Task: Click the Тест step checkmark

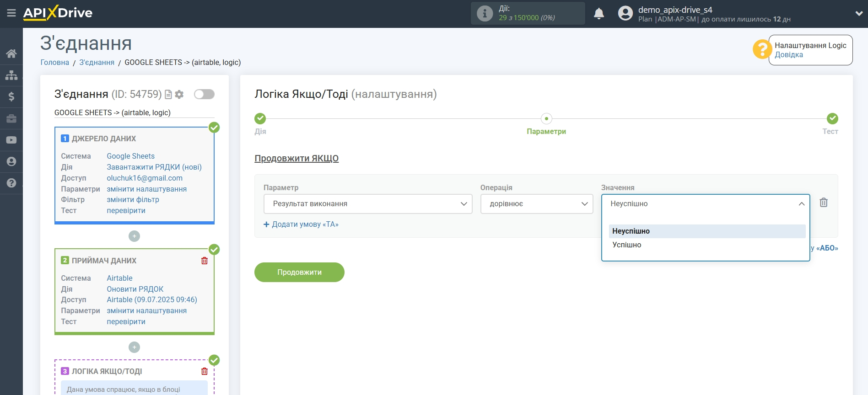Action: click(832, 118)
